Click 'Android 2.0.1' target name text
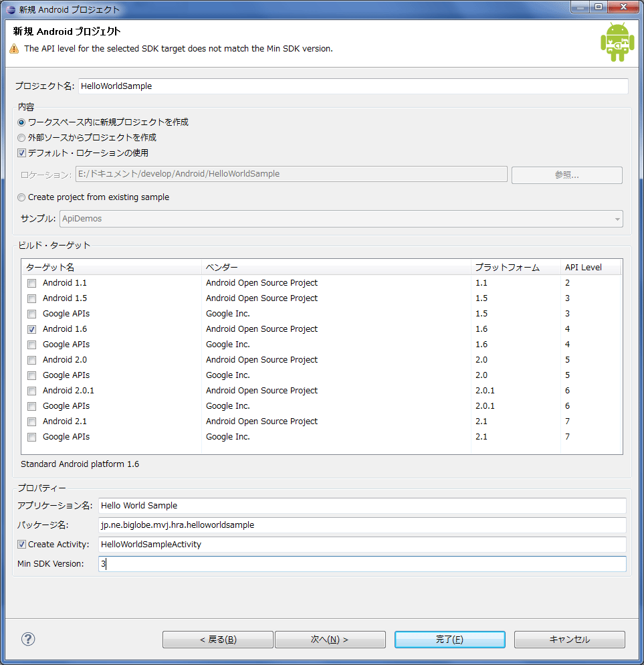The image size is (644, 665). pos(68,391)
